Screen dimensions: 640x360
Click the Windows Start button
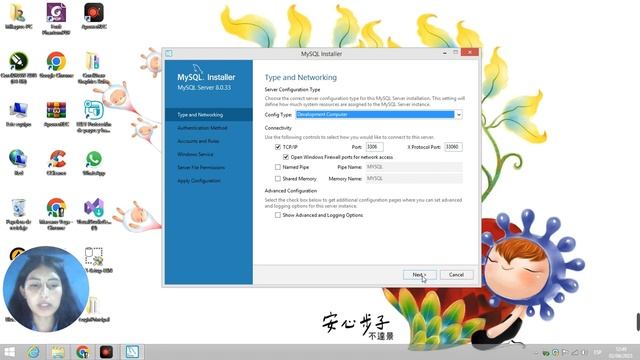point(9,352)
